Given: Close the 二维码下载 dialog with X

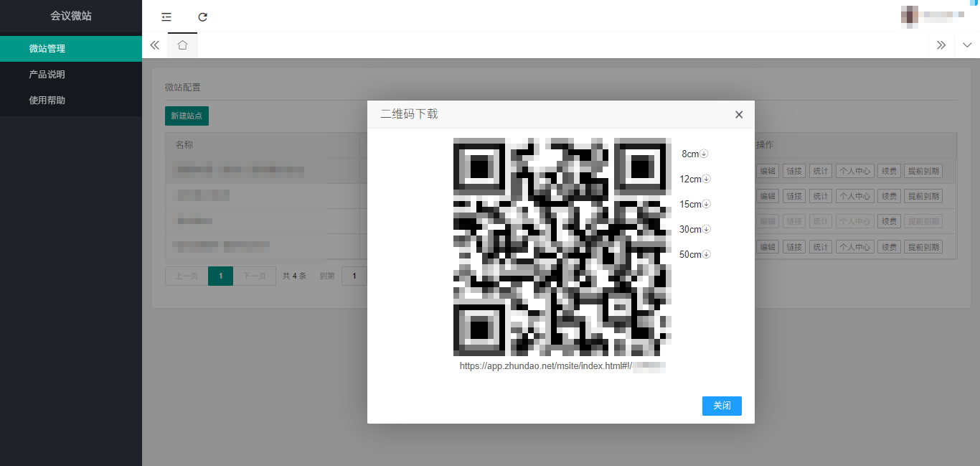Looking at the screenshot, I should coord(739,115).
